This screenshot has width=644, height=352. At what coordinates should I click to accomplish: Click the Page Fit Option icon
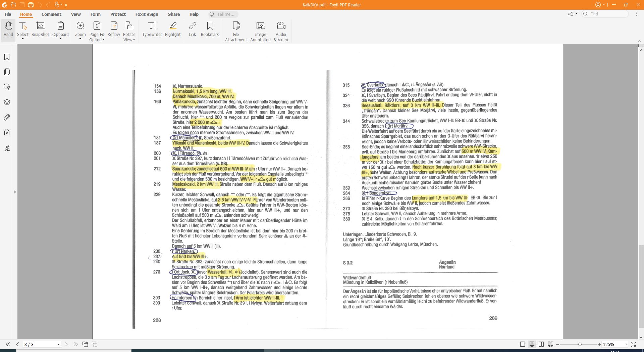(97, 26)
